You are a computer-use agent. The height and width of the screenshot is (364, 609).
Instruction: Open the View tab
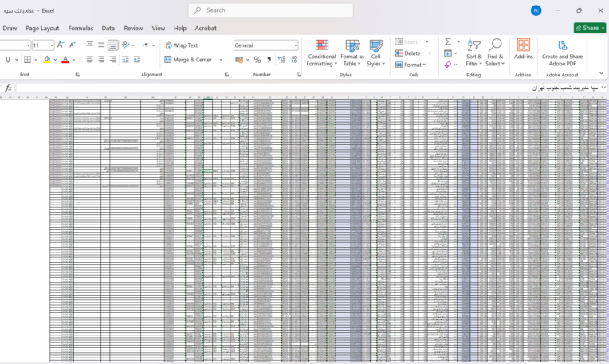click(x=159, y=29)
